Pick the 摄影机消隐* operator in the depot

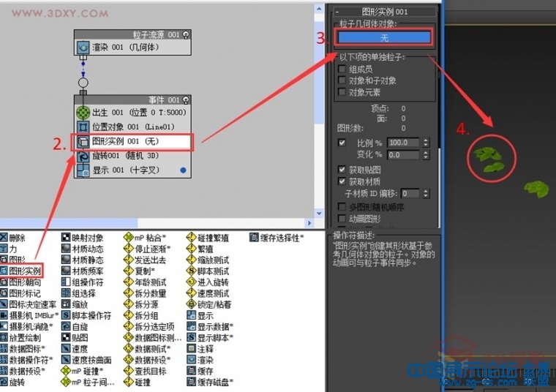click(26, 326)
